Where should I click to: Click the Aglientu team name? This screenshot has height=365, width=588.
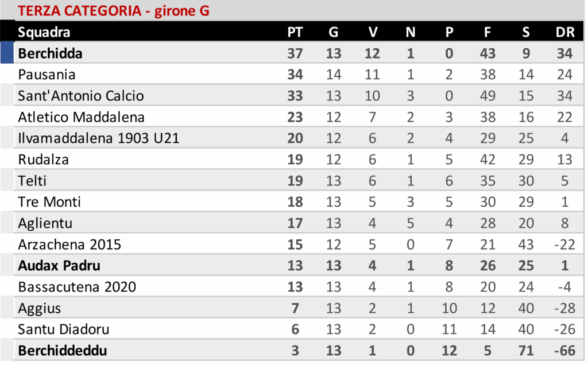(x=45, y=223)
